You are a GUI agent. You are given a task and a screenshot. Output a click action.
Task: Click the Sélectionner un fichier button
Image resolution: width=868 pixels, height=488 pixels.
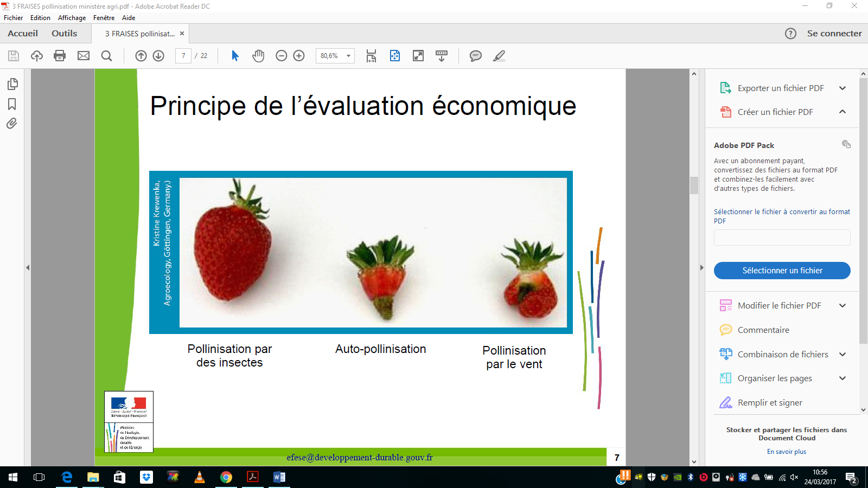tap(782, 271)
